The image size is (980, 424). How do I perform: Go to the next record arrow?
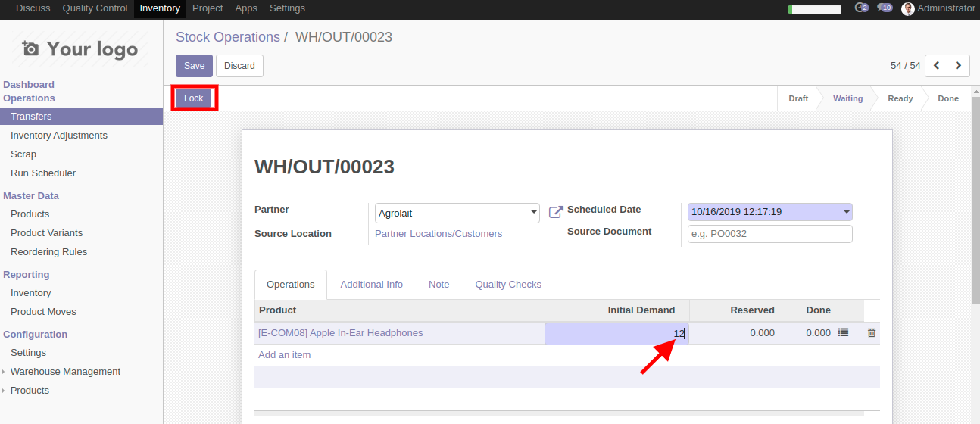click(x=959, y=66)
